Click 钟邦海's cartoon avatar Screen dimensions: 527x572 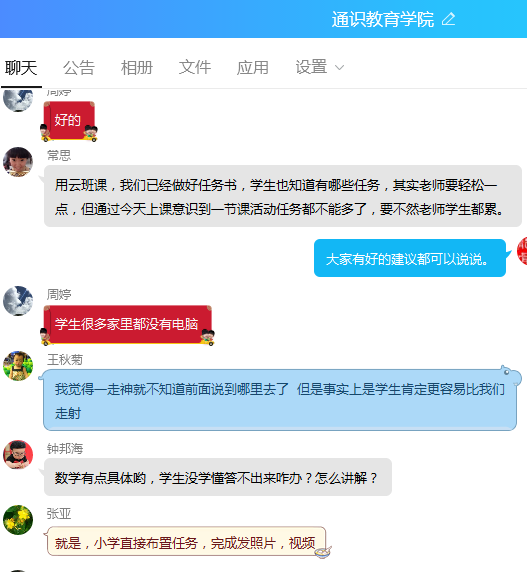point(18,454)
